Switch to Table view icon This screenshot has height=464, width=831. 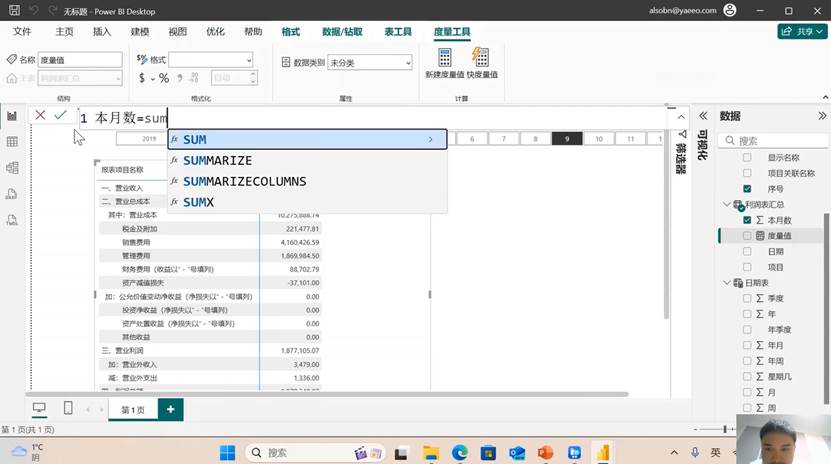12,141
